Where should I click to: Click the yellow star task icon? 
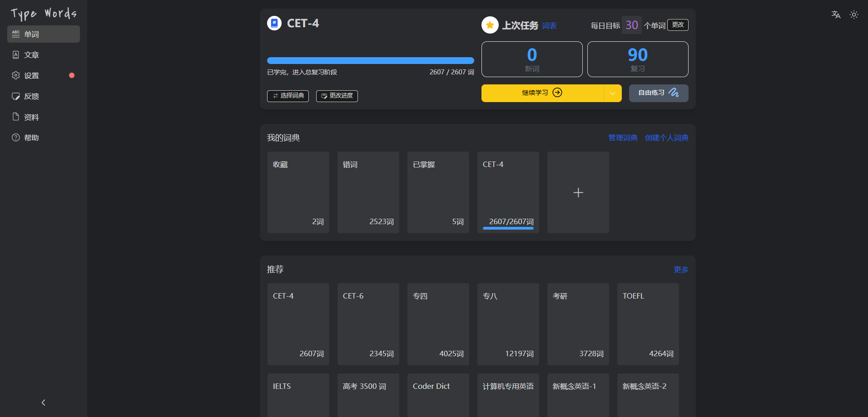490,25
